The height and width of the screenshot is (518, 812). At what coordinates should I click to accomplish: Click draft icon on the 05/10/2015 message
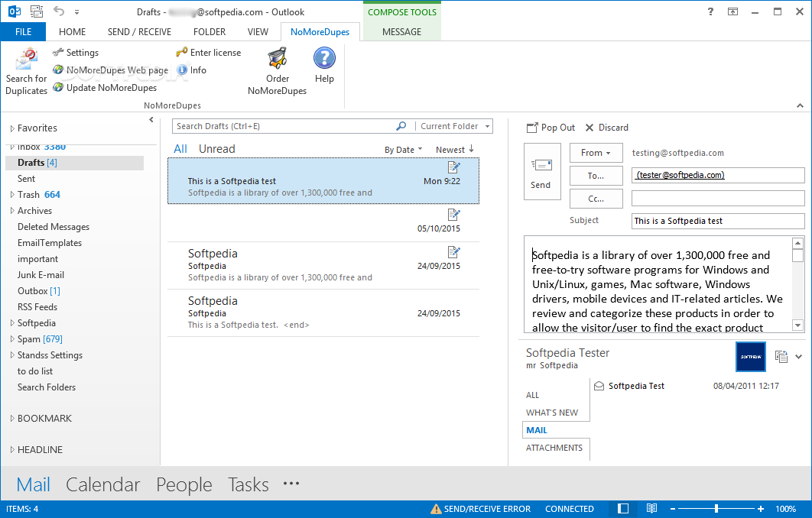(453, 214)
